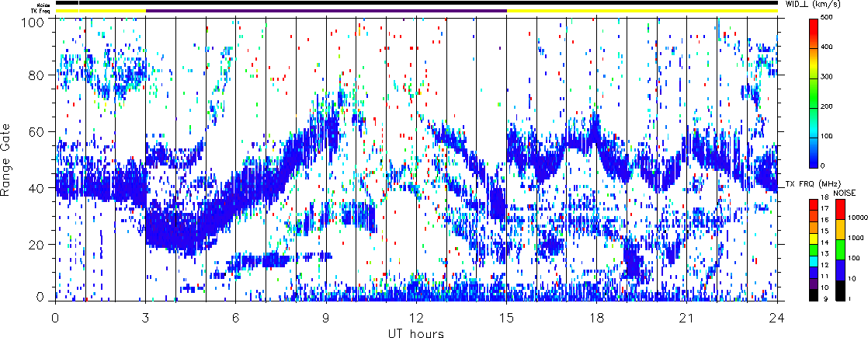The height and width of the screenshot is (338, 868).
Task: Click the 10000 label in NOISE legend
Action: pos(857,218)
